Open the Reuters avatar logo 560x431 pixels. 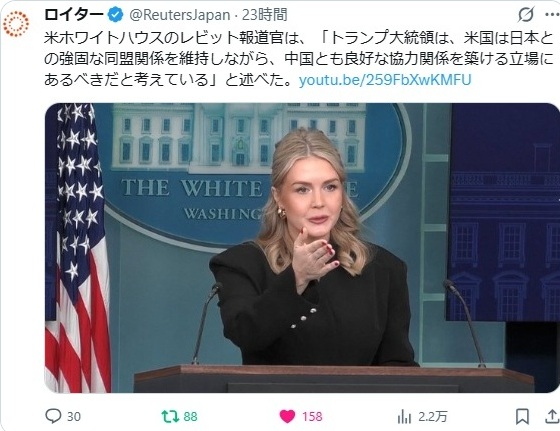[x=16, y=24]
